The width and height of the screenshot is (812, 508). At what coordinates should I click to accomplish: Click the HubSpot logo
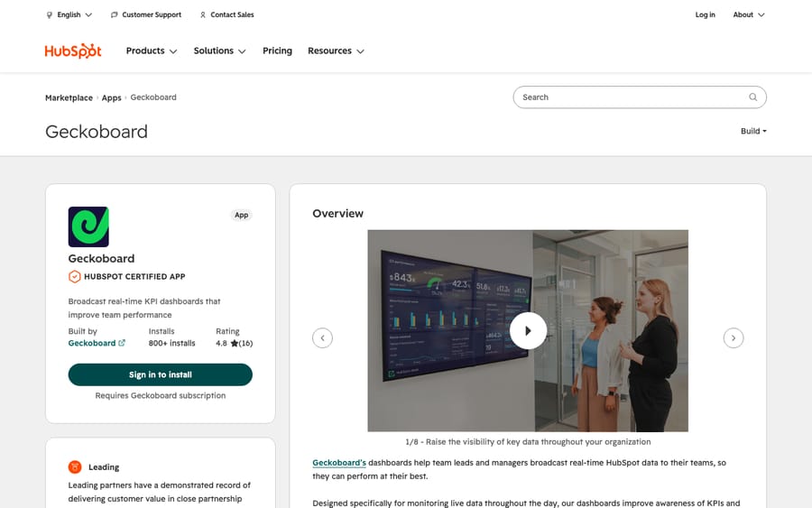point(73,51)
